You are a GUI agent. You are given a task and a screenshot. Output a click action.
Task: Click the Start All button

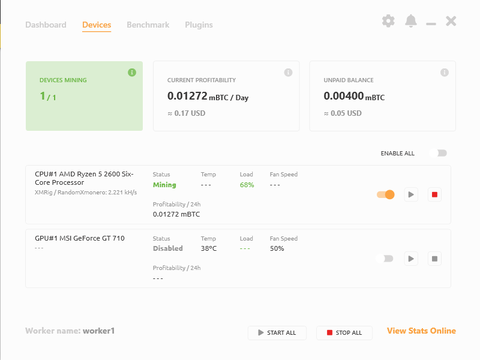(277, 333)
